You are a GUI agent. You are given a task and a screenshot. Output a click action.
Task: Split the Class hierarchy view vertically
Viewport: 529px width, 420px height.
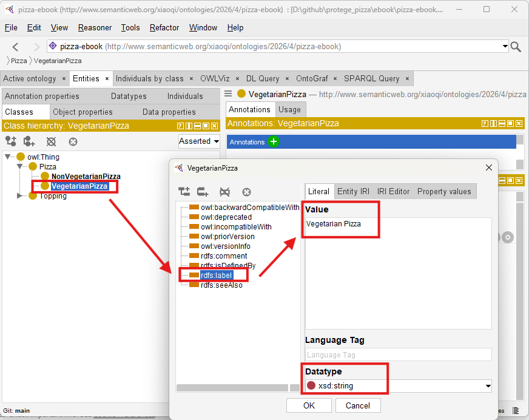189,126
